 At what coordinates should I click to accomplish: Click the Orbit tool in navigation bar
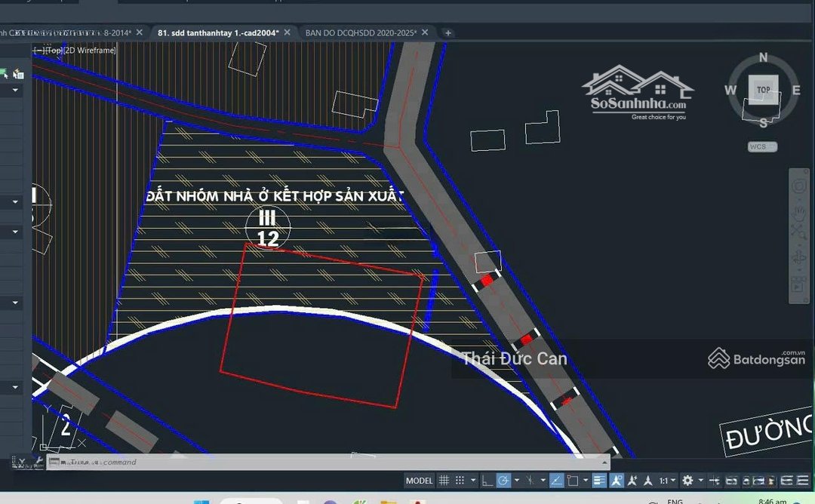[798, 259]
